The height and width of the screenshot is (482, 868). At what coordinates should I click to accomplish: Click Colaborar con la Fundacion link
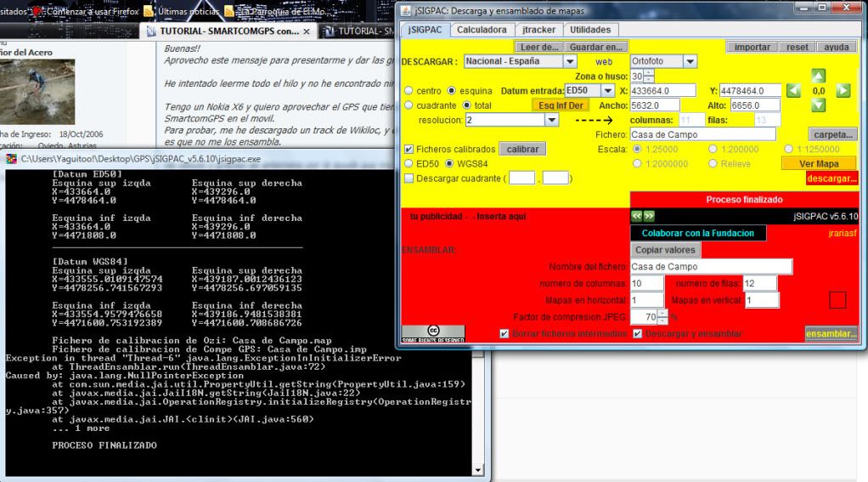point(698,233)
